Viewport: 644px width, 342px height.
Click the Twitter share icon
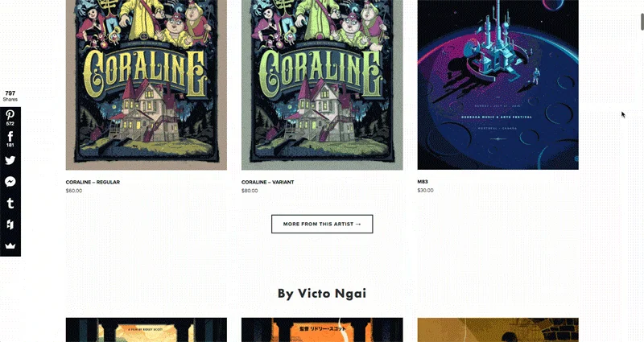10,160
